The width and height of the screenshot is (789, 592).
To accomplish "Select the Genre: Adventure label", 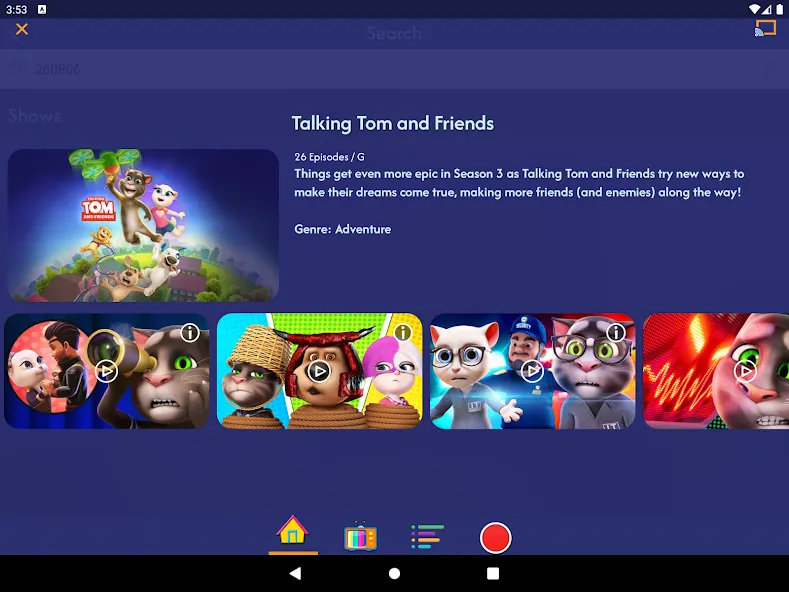I will [x=343, y=230].
